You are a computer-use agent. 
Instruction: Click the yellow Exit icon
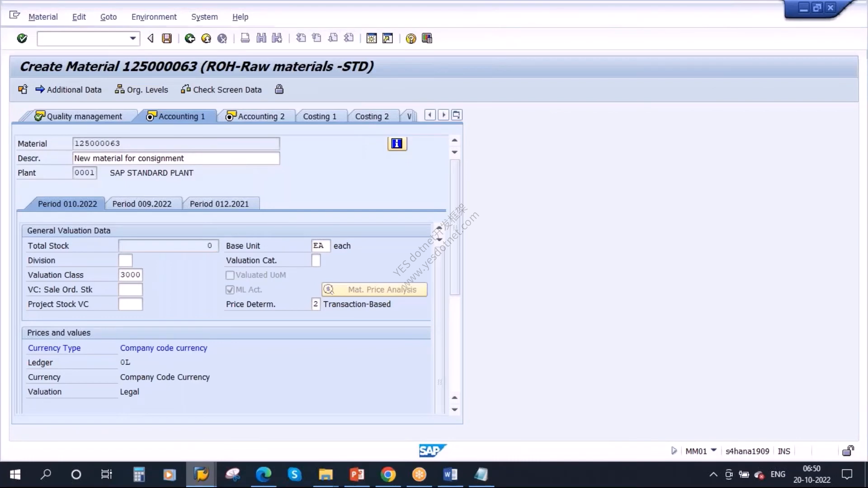[x=206, y=38]
